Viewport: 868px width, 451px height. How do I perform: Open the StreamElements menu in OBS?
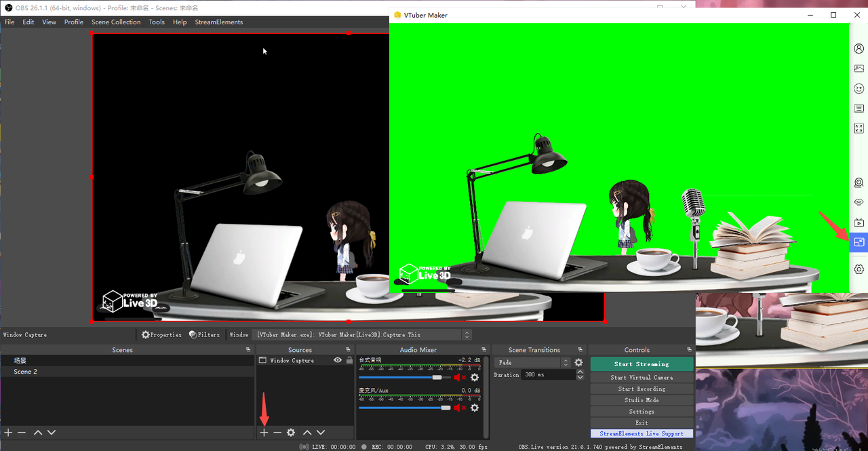click(x=218, y=22)
